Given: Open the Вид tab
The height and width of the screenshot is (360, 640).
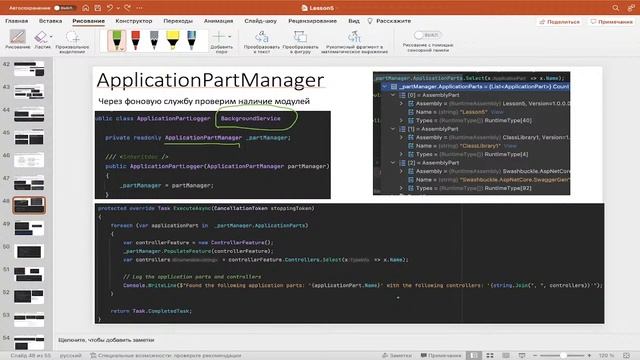Looking at the screenshot, I should [x=354, y=21].
